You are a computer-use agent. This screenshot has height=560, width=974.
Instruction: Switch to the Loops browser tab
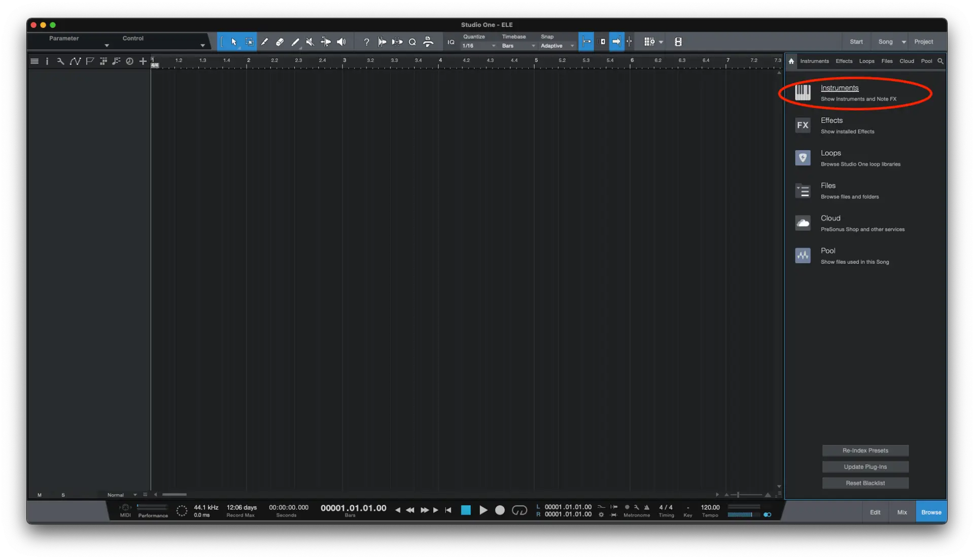pos(866,61)
